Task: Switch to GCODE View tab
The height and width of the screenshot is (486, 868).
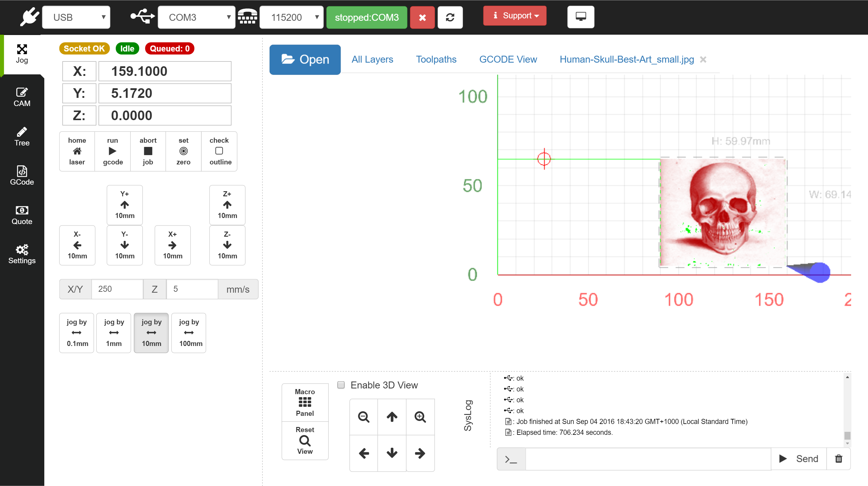Action: (508, 60)
